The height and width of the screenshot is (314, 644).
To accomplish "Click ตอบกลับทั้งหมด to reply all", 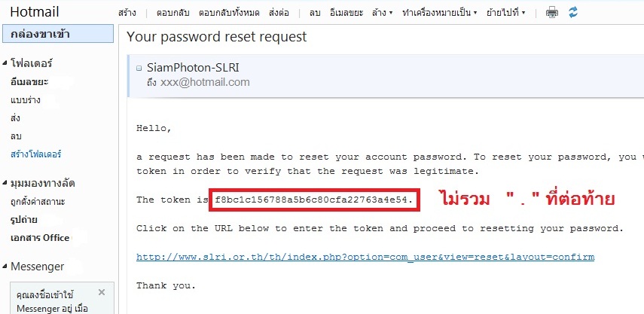I will tap(229, 13).
